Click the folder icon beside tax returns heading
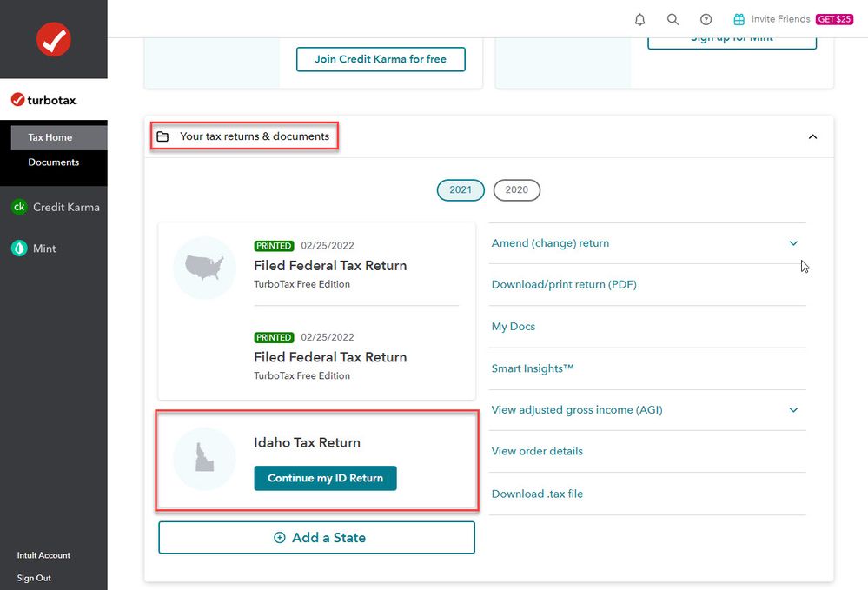868x590 pixels. pyautogui.click(x=162, y=136)
